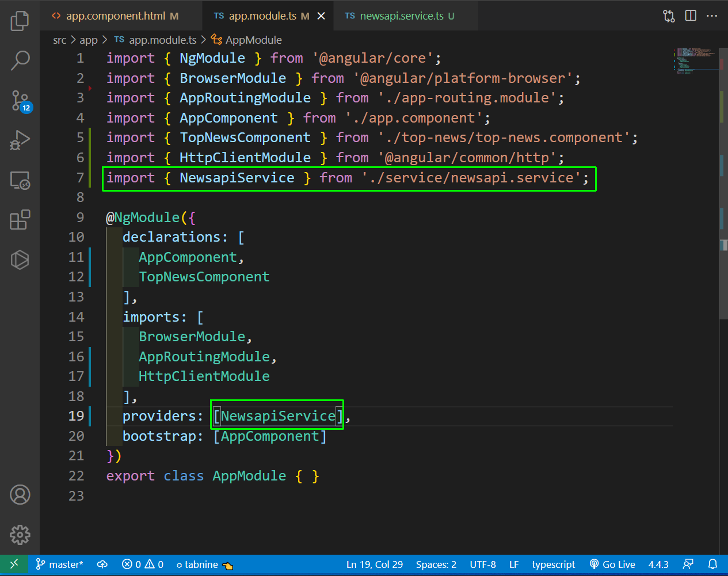Change file encoding via UTF-8
728x576 pixels.
[x=483, y=564]
